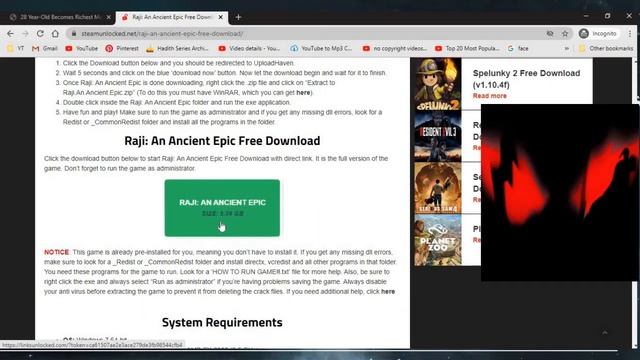
Task: Click 'here' link for WinRAR
Action: coord(303,93)
